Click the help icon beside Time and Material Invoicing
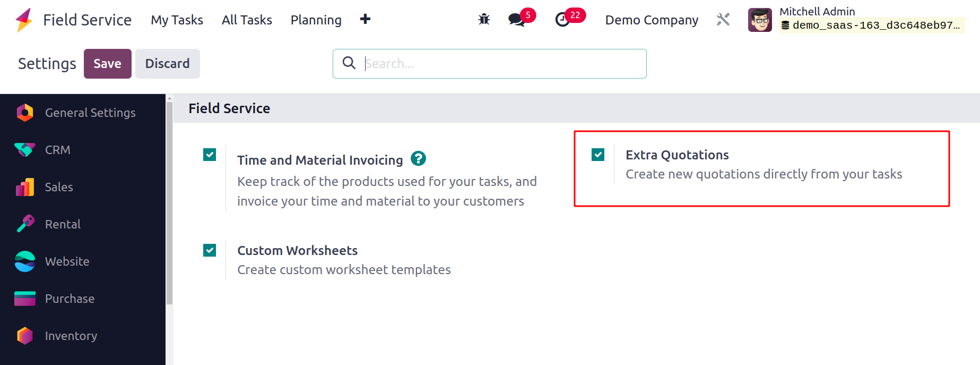Screen dimensions: 980x365 click(418, 159)
